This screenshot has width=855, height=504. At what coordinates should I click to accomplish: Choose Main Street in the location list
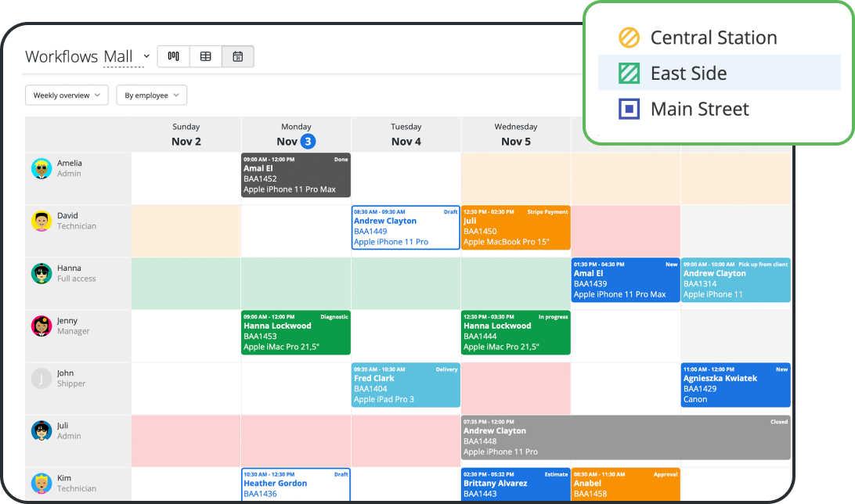tap(699, 110)
